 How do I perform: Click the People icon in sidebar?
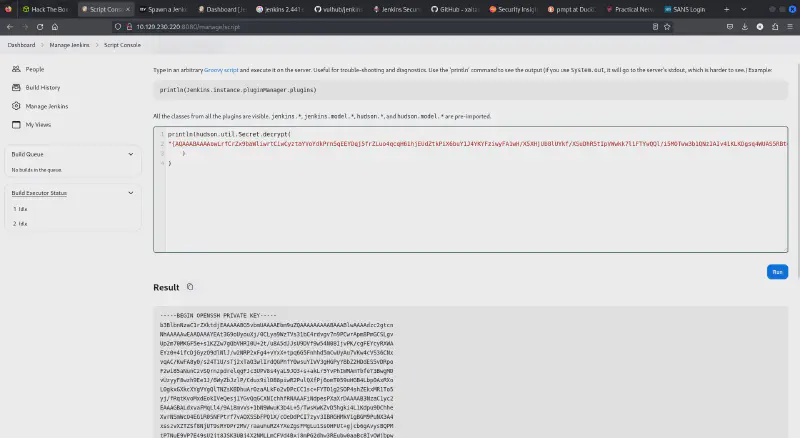click(x=16, y=69)
